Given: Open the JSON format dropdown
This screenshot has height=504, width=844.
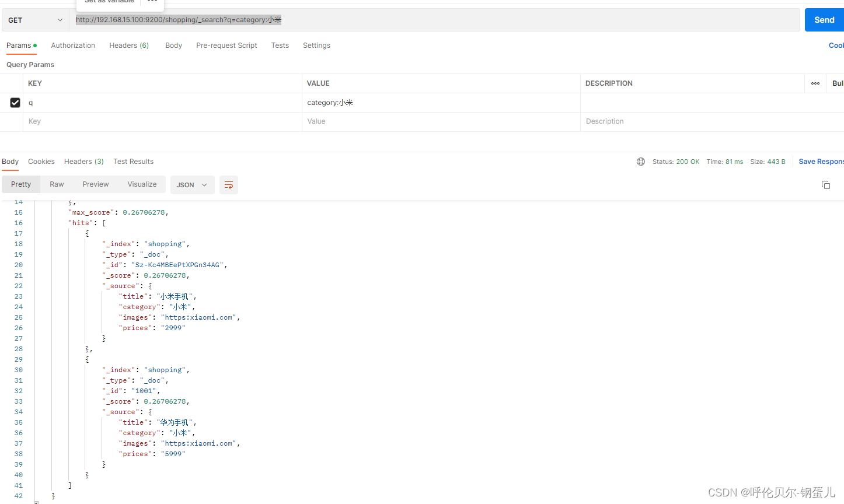Looking at the screenshot, I should (x=192, y=185).
